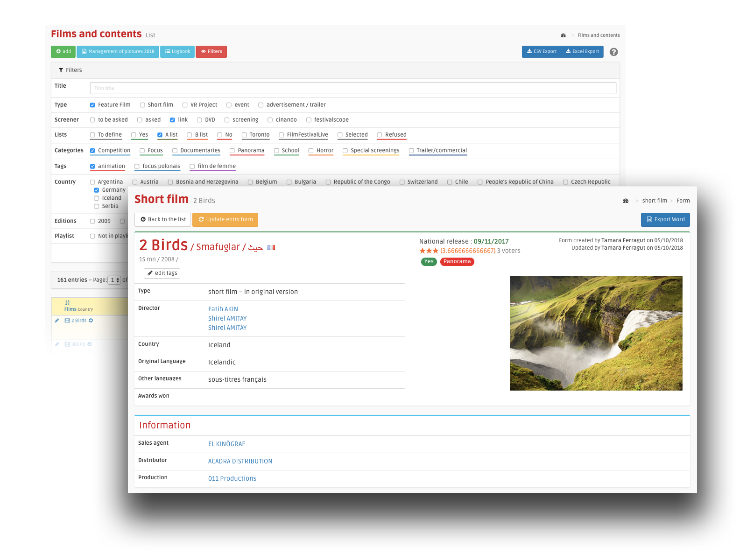This screenshot has width=747, height=560.
Task: Check the Iceland country checkbox
Action: (97, 198)
